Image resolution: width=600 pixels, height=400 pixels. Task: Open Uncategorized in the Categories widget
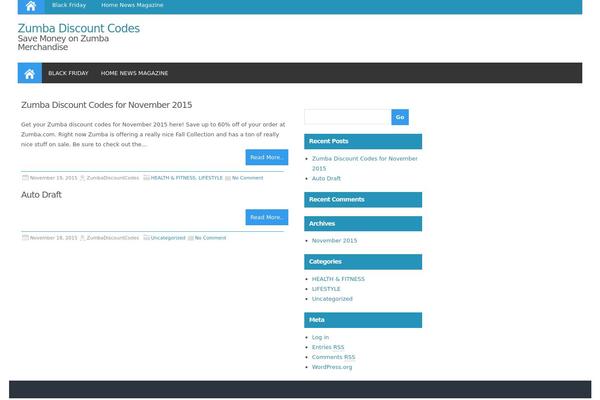click(332, 299)
